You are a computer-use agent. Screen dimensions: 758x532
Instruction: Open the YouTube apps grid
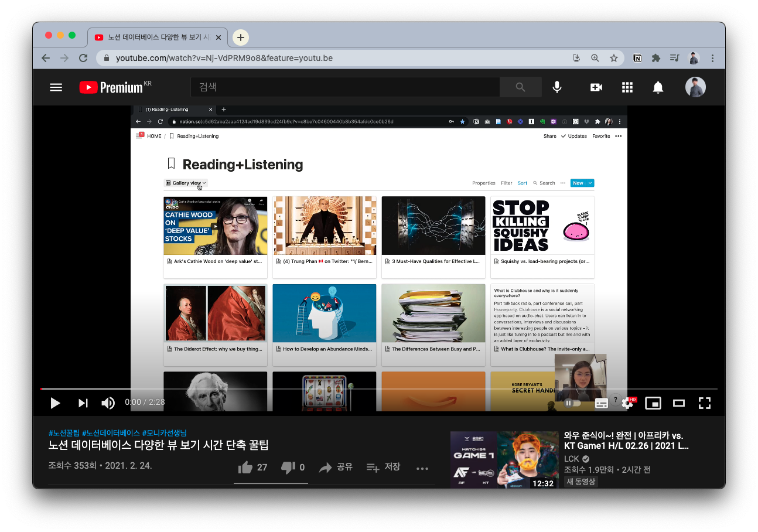[627, 87]
